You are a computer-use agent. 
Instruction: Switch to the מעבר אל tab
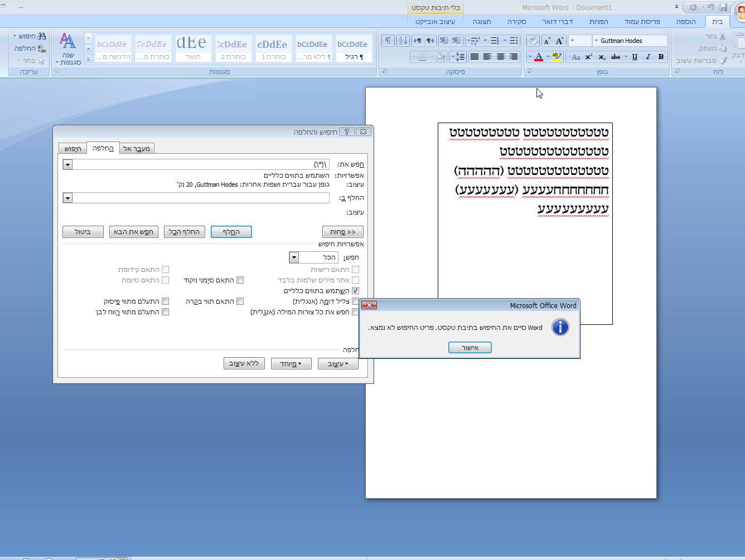pos(136,149)
